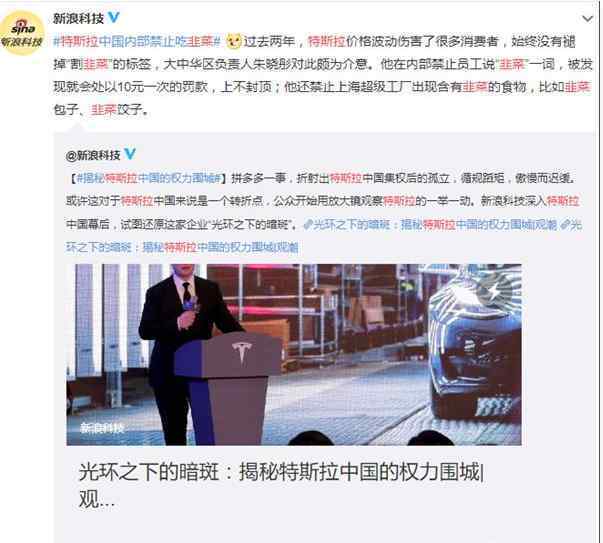The width and height of the screenshot is (603, 543).
Task: Click the Sina Tech profile avatar
Action: 22,33
